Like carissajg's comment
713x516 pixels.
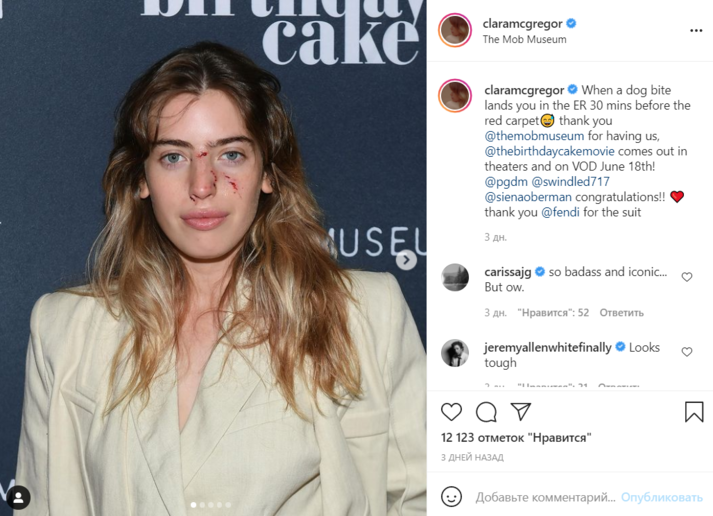[687, 277]
